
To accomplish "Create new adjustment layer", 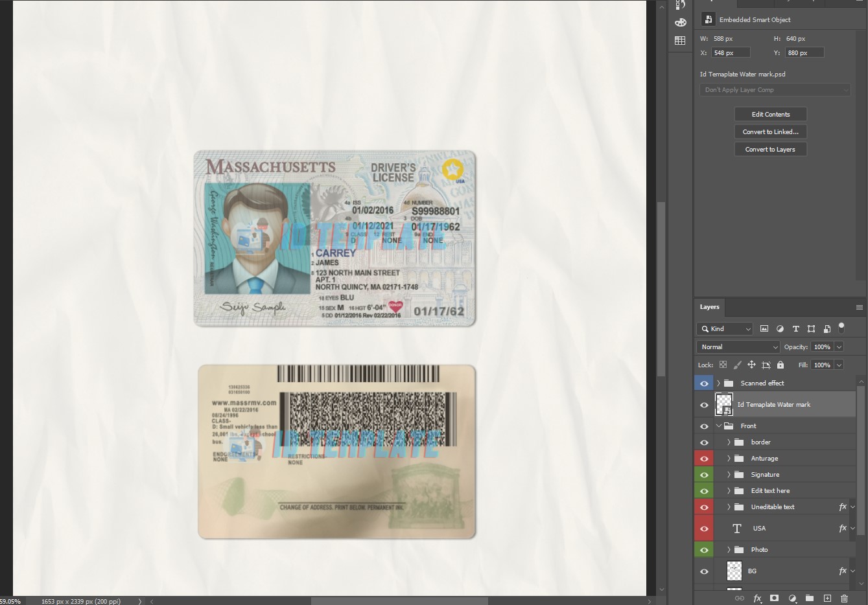I will 792,599.
